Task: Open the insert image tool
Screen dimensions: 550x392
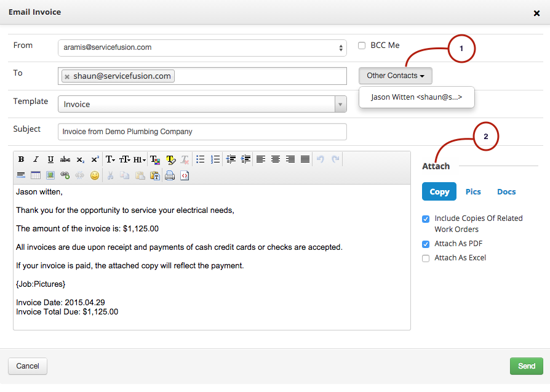Action: 50,175
